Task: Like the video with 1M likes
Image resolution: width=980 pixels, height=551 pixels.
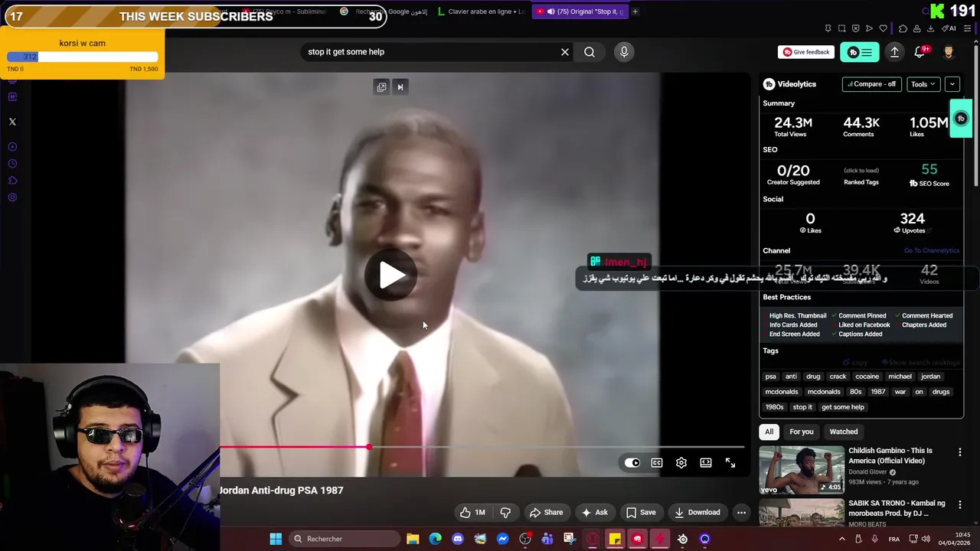Action: click(472, 513)
